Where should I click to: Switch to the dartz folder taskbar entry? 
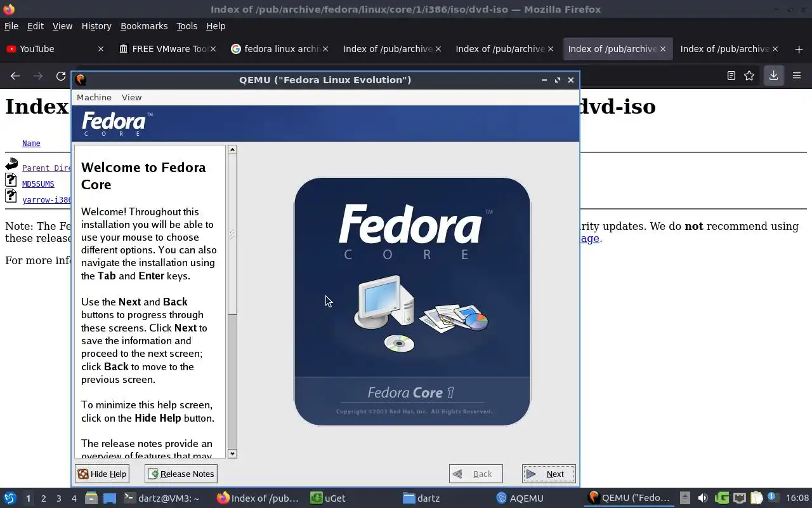[445, 498]
